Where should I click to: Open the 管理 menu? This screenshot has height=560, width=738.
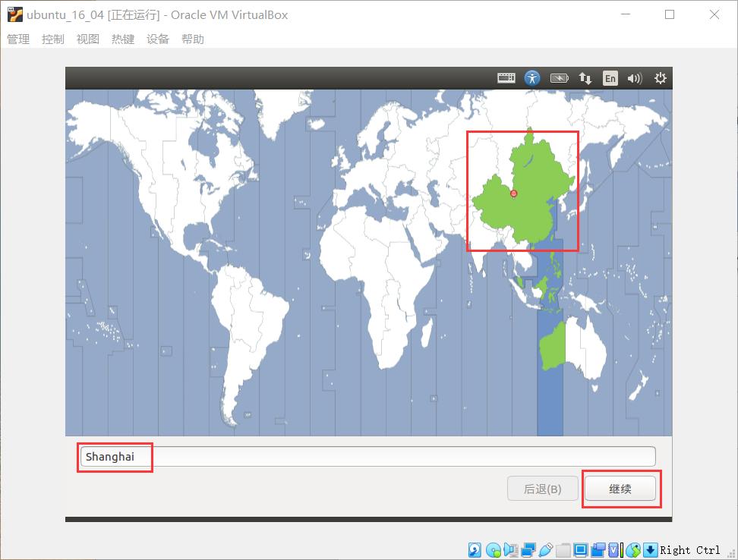click(x=18, y=39)
